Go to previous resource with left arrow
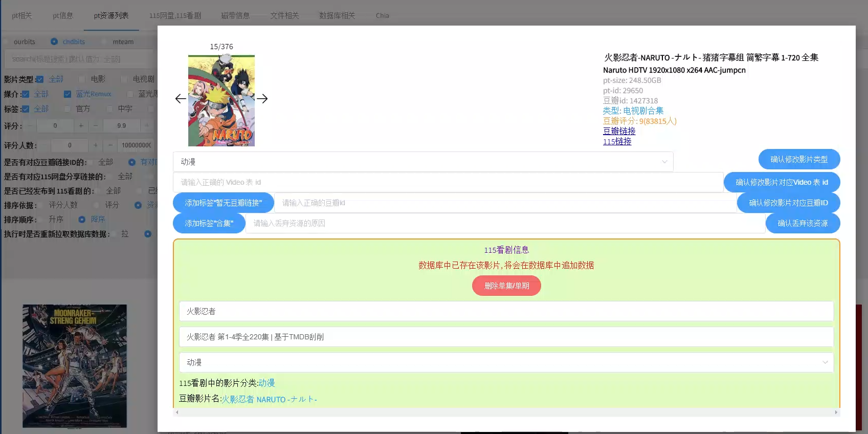This screenshot has height=434, width=868. (x=181, y=99)
